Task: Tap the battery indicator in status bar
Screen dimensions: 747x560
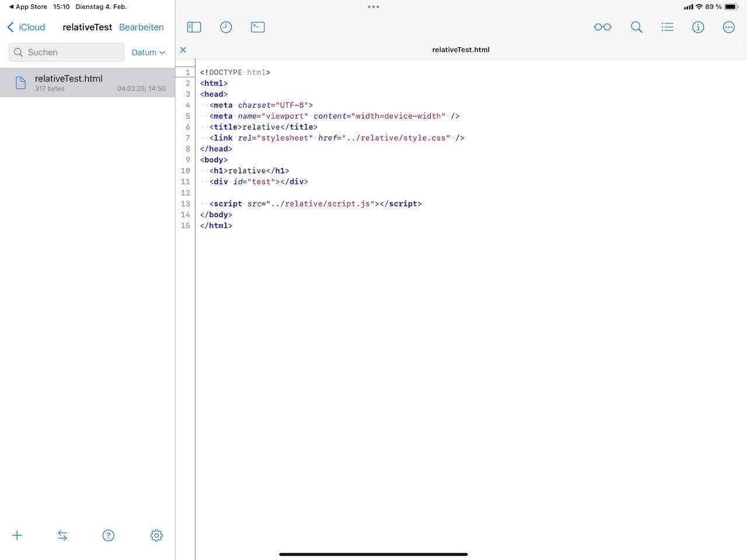Action: click(x=731, y=7)
